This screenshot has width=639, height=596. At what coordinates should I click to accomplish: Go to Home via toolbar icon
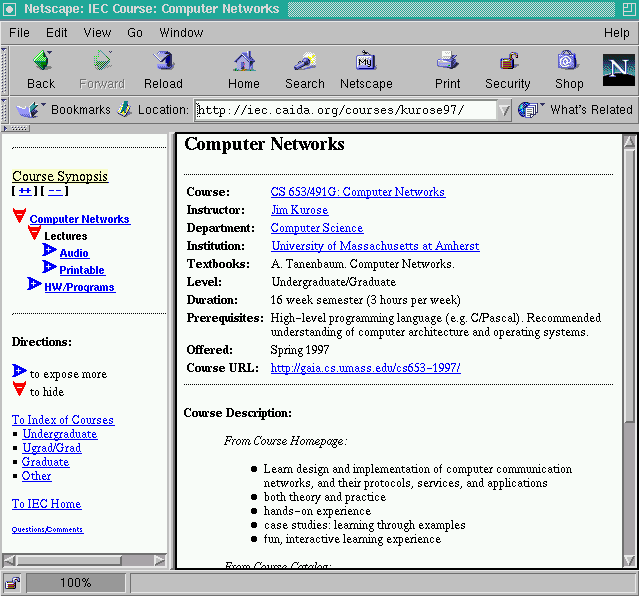coord(244,61)
